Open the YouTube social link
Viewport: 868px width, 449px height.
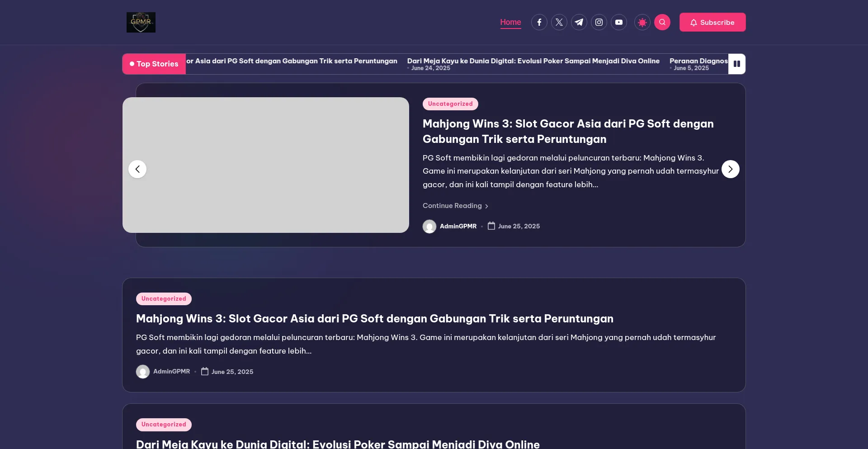pyautogui.click(x=618, y=22)
